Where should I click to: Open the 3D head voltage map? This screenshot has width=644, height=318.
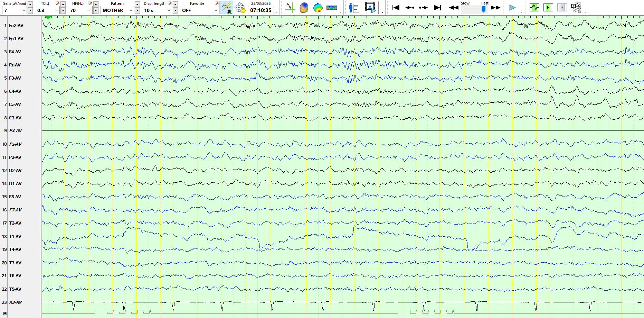coord(304,7)
